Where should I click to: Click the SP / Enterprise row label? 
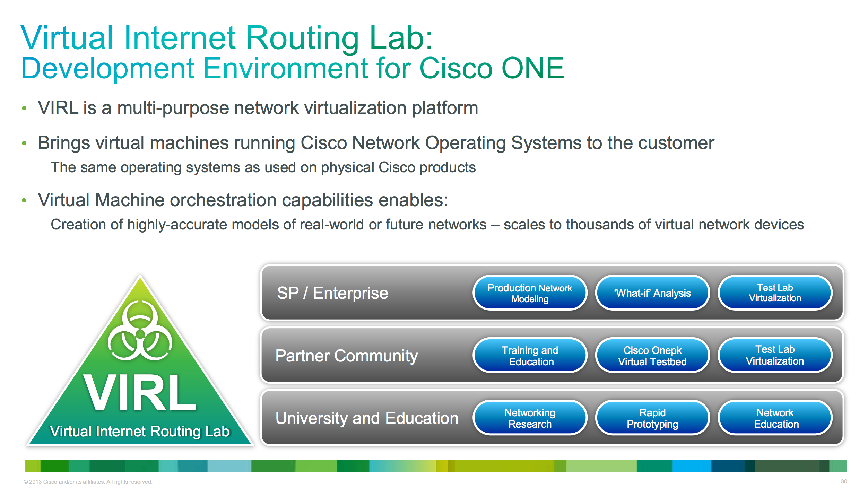tap(332, 293)
